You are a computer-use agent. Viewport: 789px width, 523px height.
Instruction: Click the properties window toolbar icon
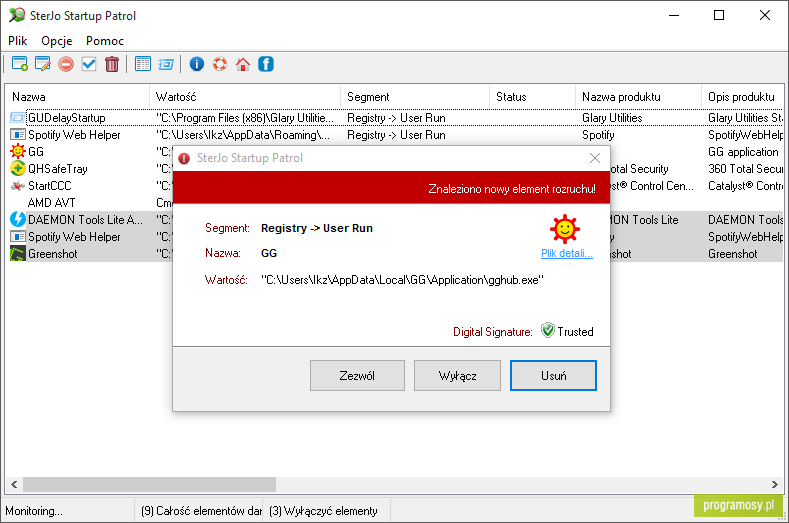[166, 64]
